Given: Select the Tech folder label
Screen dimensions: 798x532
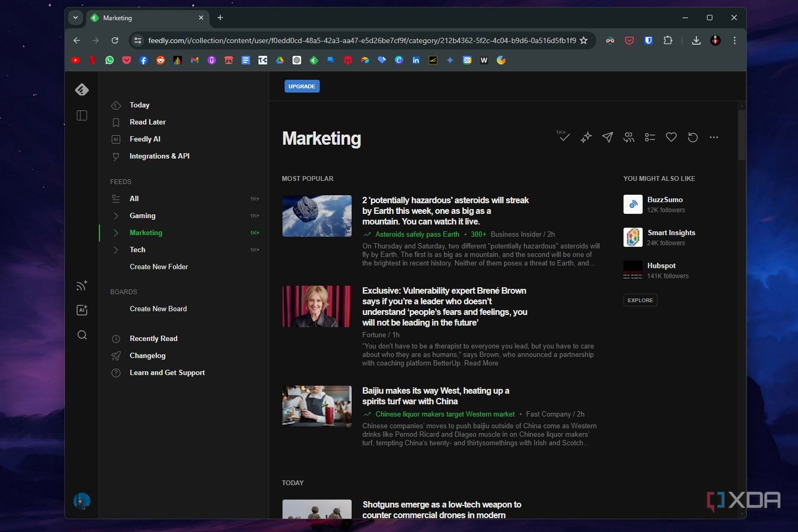Looking at the screenshot, I should point(137,250).
